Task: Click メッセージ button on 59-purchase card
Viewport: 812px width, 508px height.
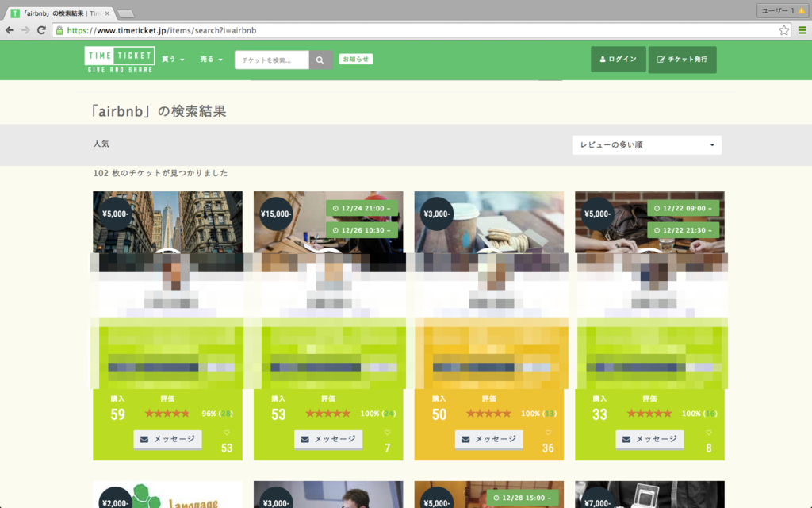Action: pos(168,439)
